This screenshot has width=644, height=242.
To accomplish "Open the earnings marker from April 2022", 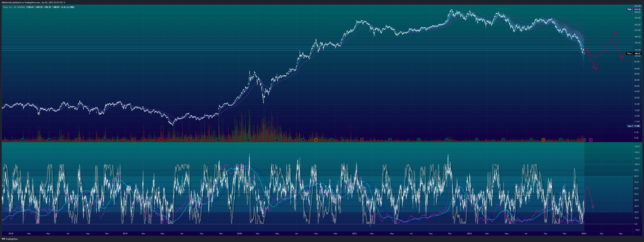I will pyautogui.click(x=503, y=140).
